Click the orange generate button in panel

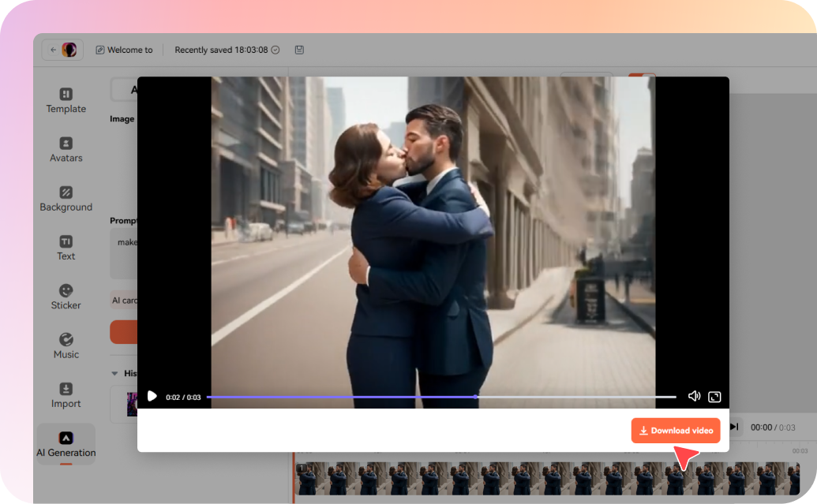point(123,332)
